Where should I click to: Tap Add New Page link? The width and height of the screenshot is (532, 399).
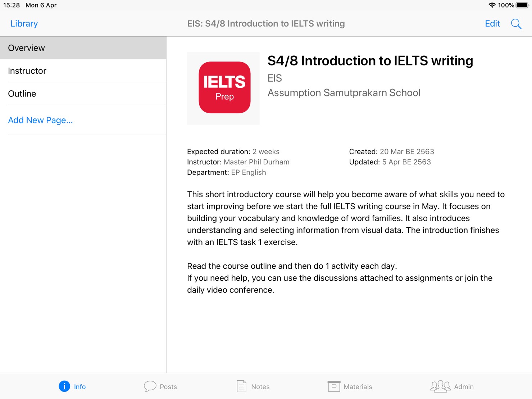tap(40, 120)
